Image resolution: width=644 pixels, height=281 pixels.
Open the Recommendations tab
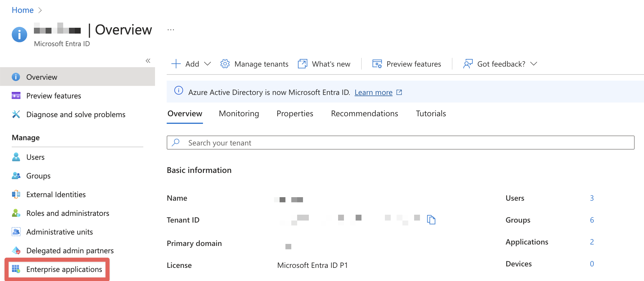(364, 113)
